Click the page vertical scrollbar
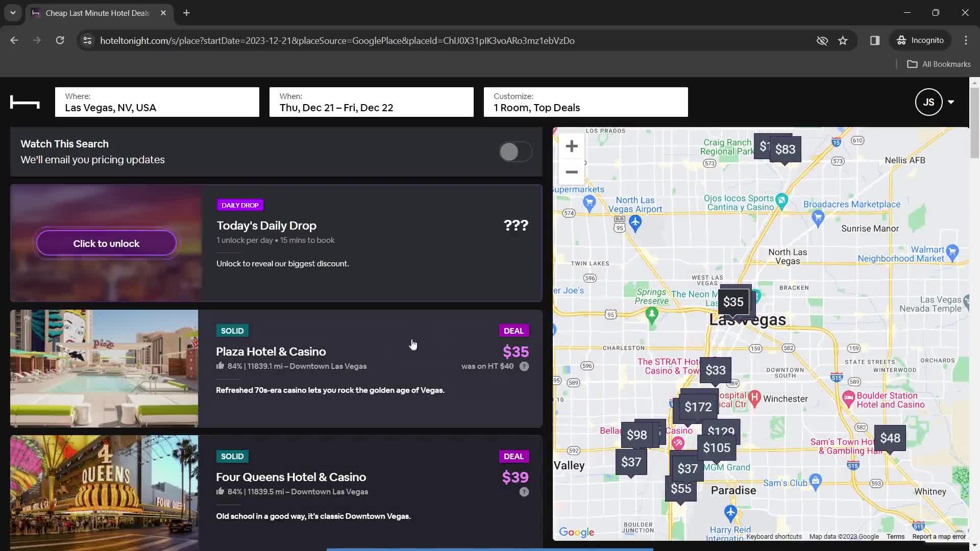Image resolution: width=980 pixels, height=551 pixels. click(974, 122)
